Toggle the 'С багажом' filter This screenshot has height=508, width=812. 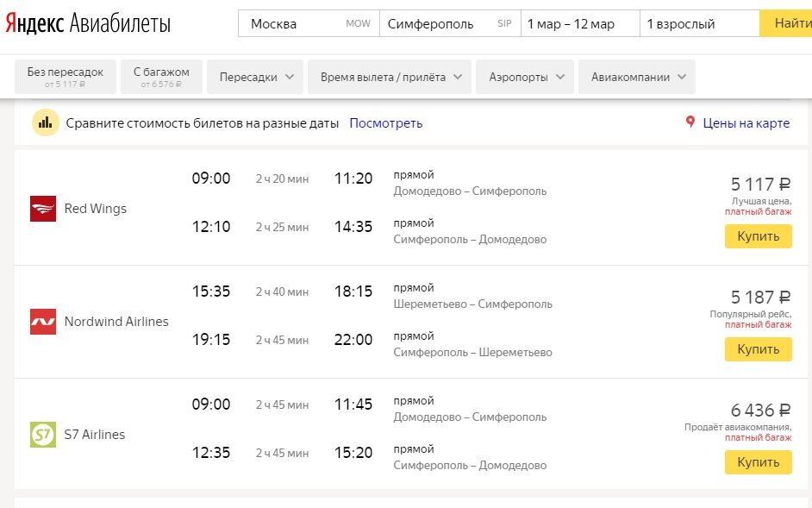(161, 77)
